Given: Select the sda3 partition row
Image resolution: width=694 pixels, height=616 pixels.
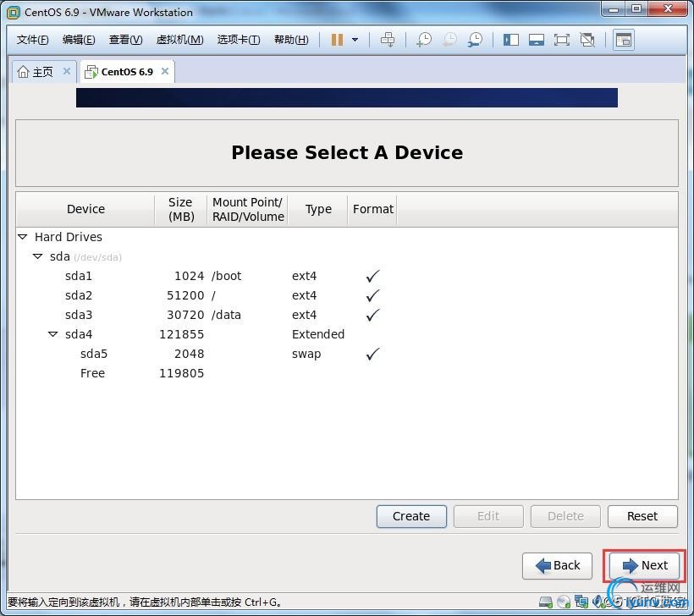Looking at the screenshot, I should tap(346, 315).
